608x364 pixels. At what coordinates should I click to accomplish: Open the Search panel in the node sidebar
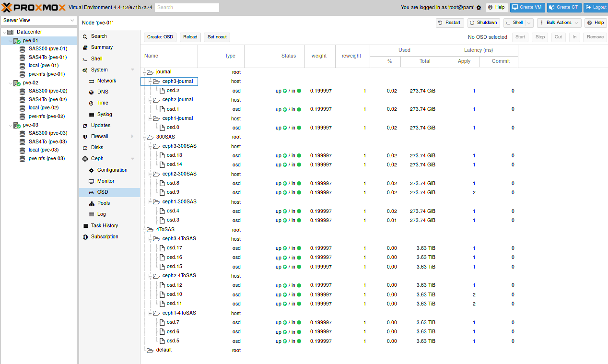86,36
